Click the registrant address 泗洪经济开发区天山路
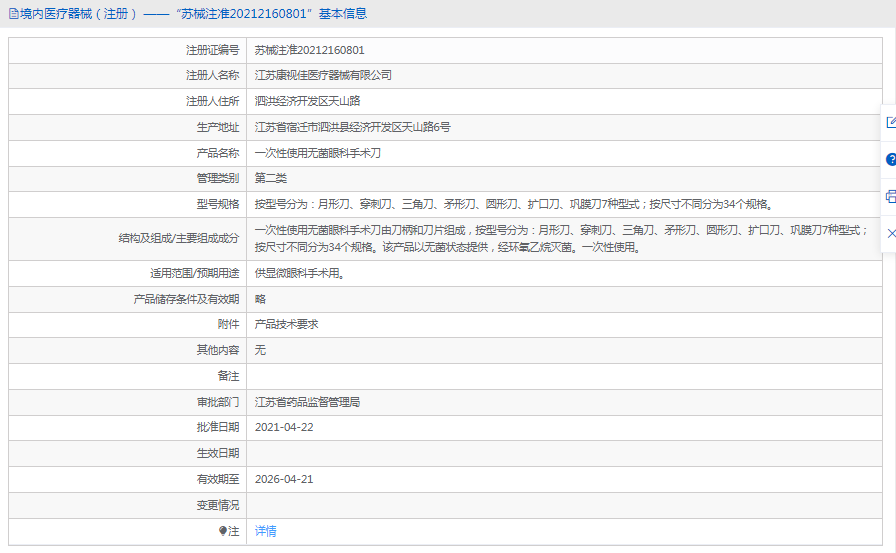 [307, 101]
